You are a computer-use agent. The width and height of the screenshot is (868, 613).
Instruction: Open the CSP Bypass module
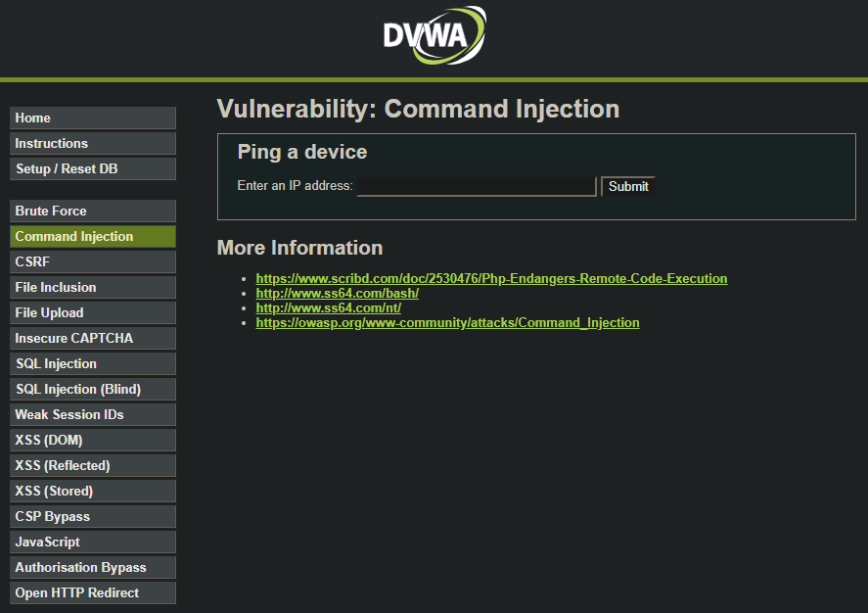(93, 517)
